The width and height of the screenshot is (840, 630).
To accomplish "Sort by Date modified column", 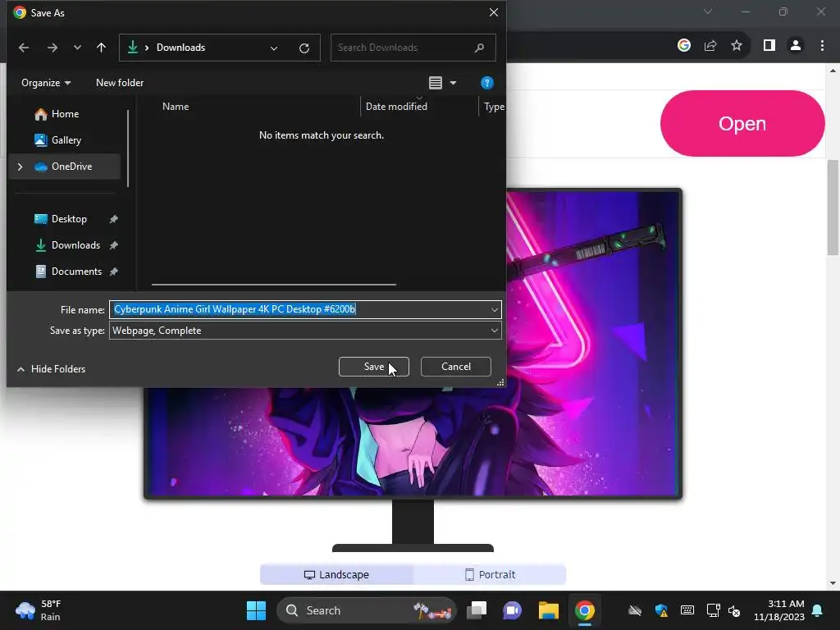I will click(396, 106).
